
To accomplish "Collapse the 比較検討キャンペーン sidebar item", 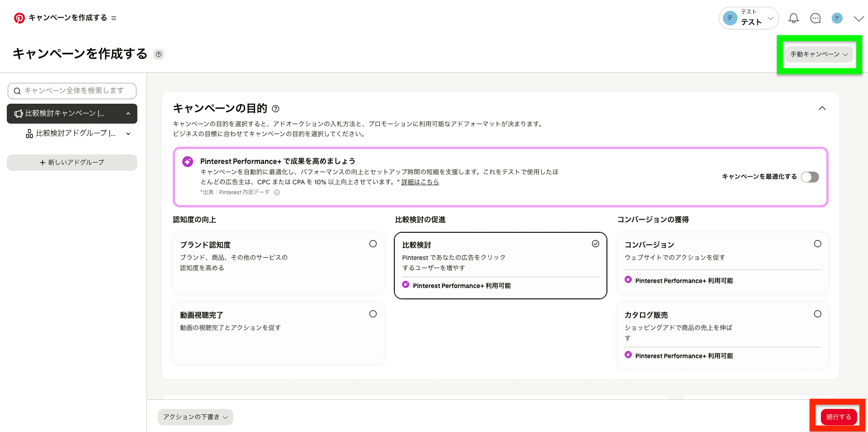I will coord(128,114).
